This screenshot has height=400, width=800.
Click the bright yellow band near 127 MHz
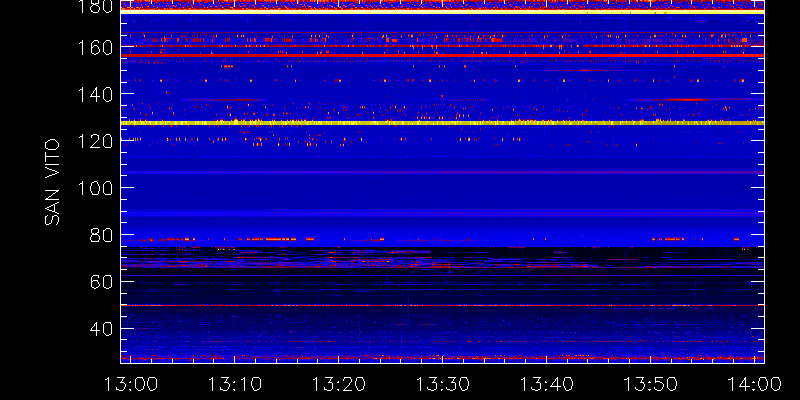(x=442, y=123)
